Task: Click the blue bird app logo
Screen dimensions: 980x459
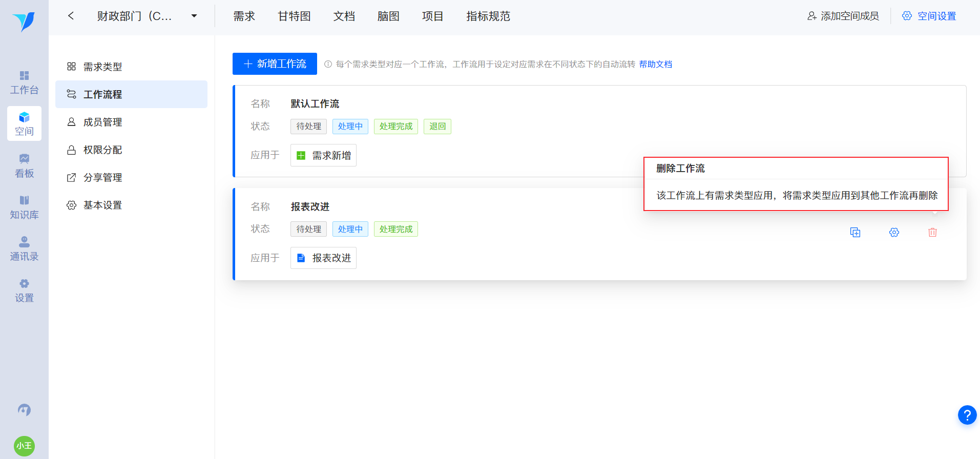Action: 24,22
